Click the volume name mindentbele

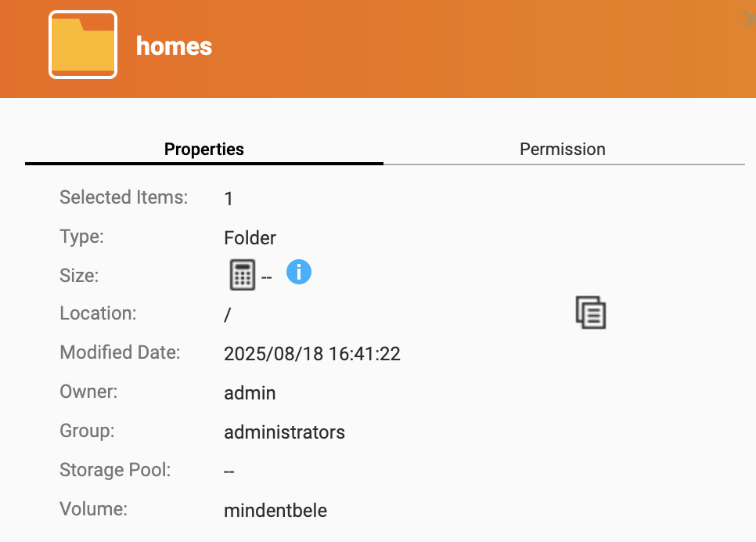[275, 510]
